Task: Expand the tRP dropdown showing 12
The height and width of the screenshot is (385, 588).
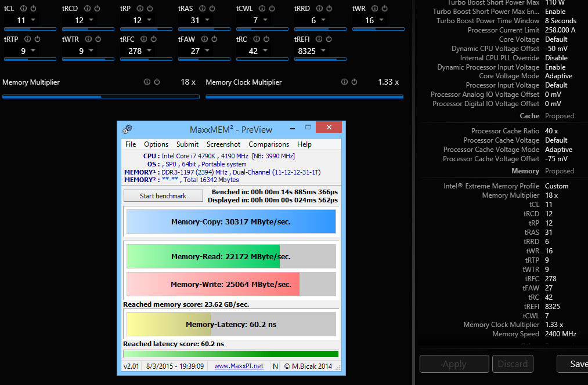Action: (149, 20)
